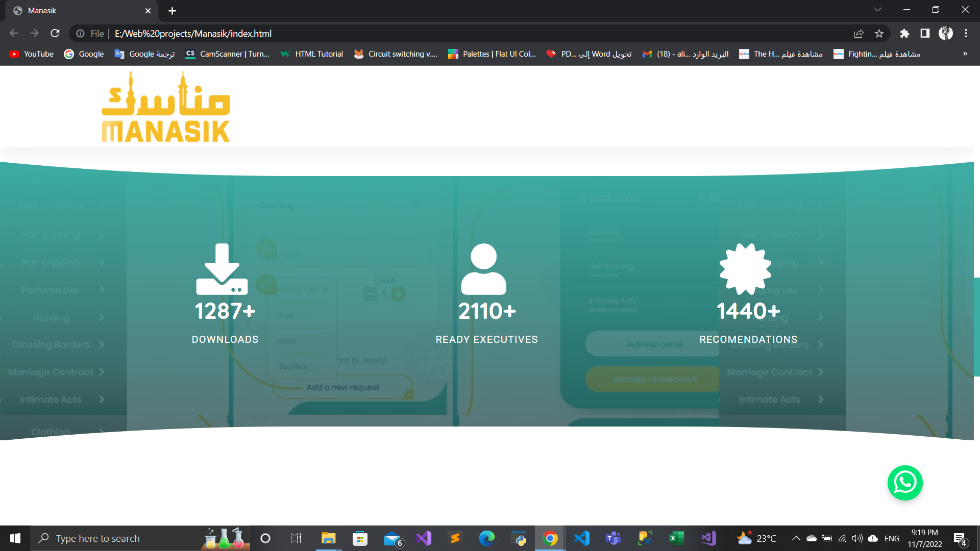This screenshot has height=551, width=980.
Task: Open Visual Studio Code from the taskbar
Action: click(x=581, y=538)
